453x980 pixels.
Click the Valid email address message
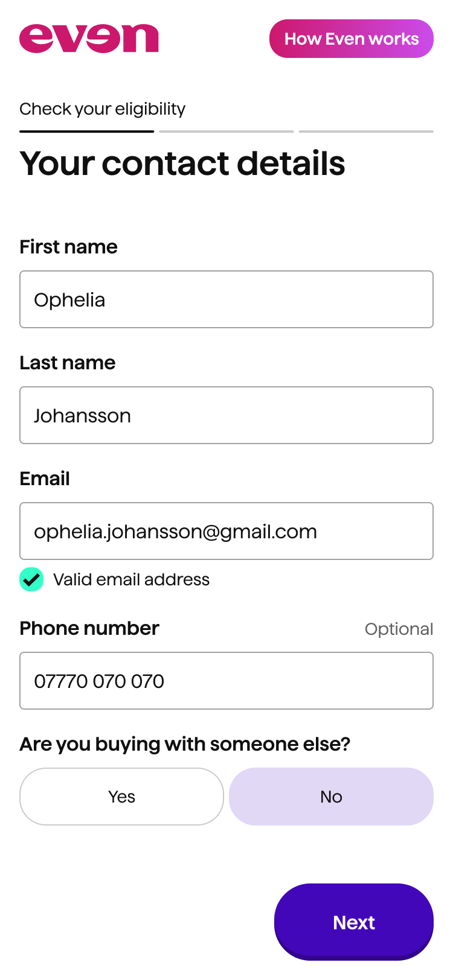131,579
